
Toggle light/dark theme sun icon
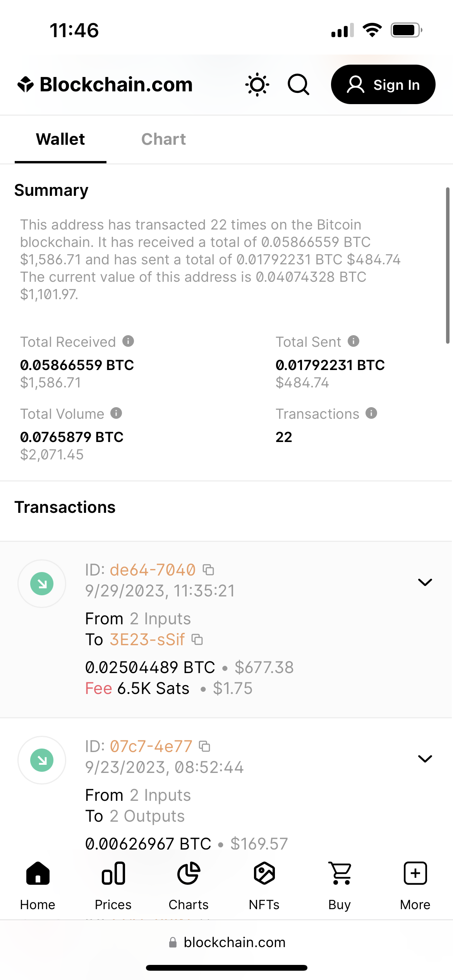pos(257,85)
